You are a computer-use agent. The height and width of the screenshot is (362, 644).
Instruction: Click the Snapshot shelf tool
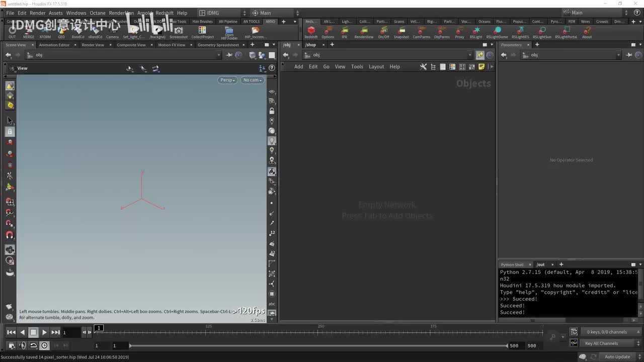coord(401,31)
